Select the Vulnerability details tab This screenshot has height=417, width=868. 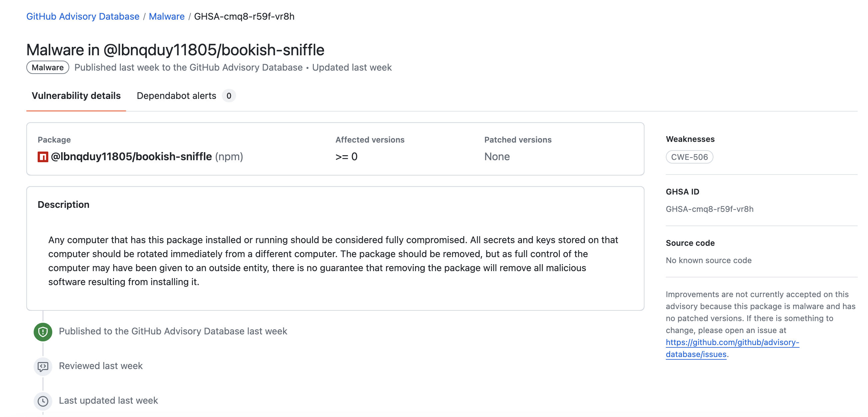(x=76, y=96)
